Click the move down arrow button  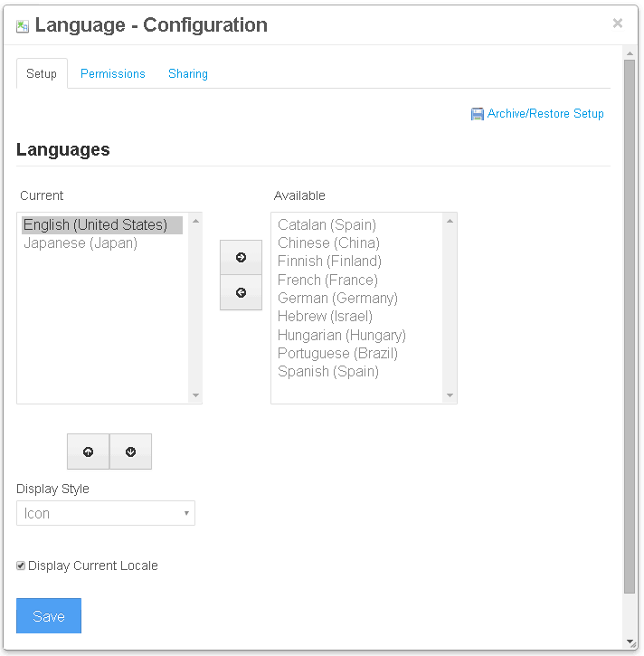click(131, 452)
